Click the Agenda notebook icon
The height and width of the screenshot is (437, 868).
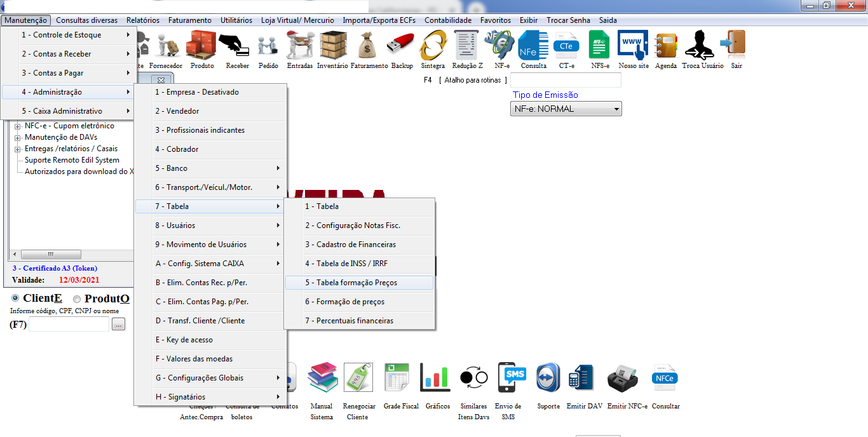pyautogui.click(x=665, y=47)
